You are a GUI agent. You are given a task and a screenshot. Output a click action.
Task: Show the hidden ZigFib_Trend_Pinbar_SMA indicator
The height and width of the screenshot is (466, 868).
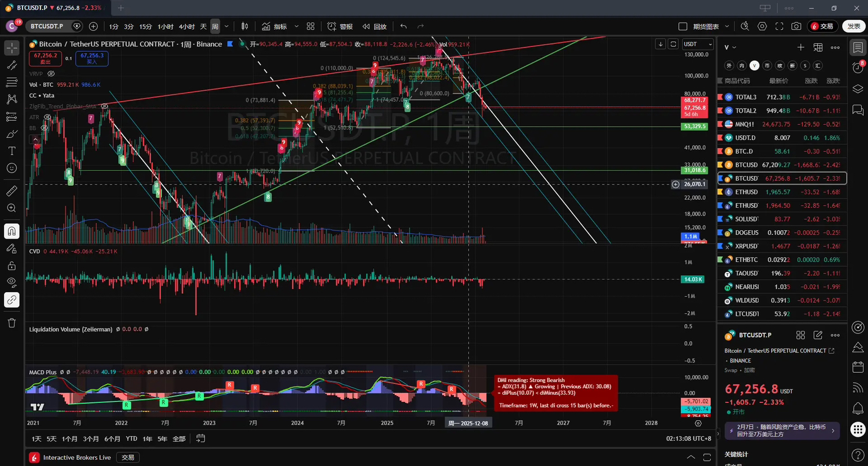[x=104, y=106]
